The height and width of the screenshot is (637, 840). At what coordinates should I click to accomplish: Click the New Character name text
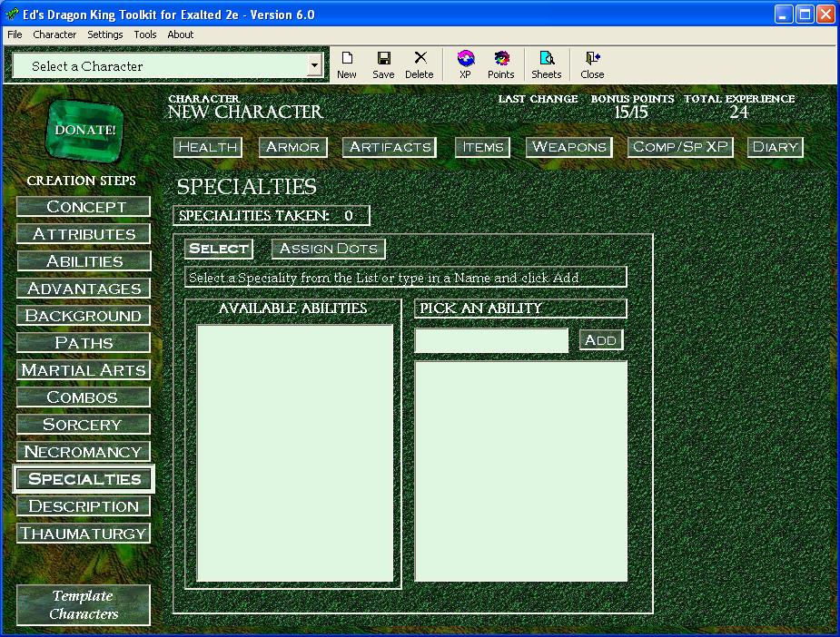pyautogui.click(x=245, y=112)
